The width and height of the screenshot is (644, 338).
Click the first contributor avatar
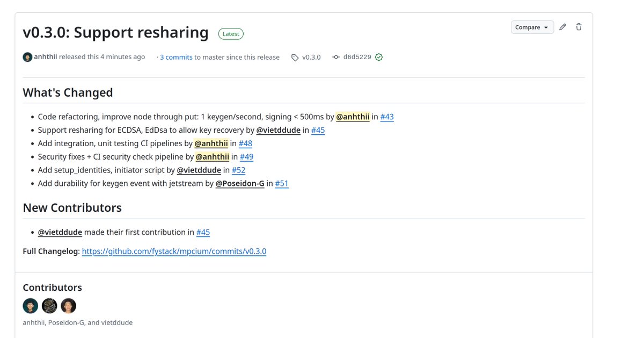pos(31,306)
